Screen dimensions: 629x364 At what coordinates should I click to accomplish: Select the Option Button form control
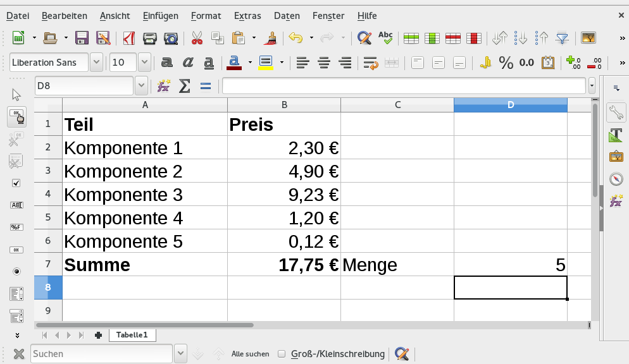(x=16, y=271)
